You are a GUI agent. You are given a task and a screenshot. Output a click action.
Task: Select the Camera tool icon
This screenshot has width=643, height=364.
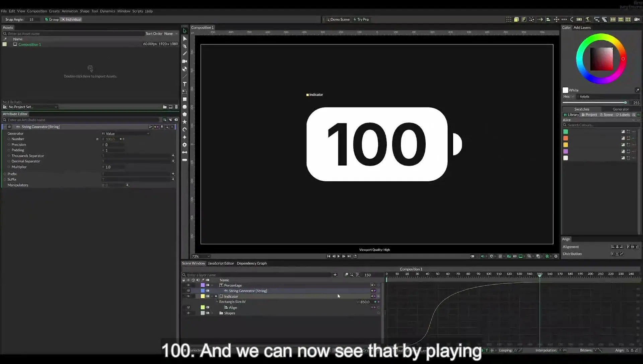click(x=185, y=61)
